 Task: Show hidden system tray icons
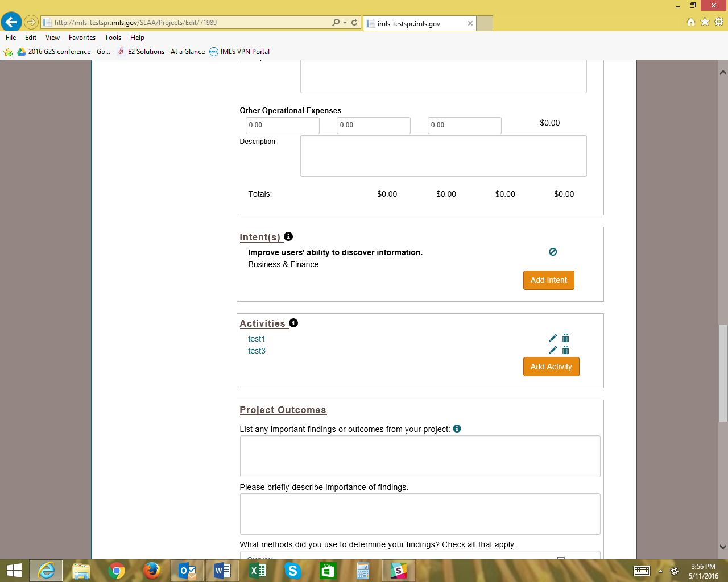pos(660,571)
